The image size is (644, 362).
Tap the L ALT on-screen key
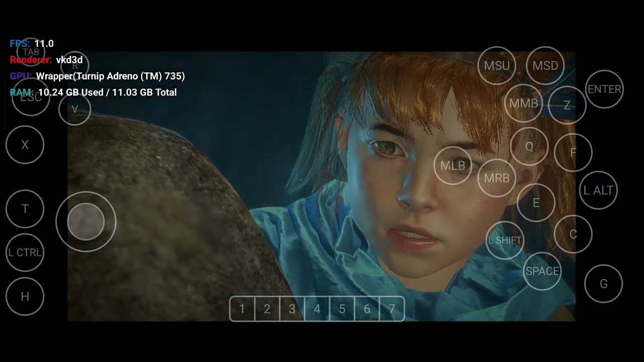598,190
